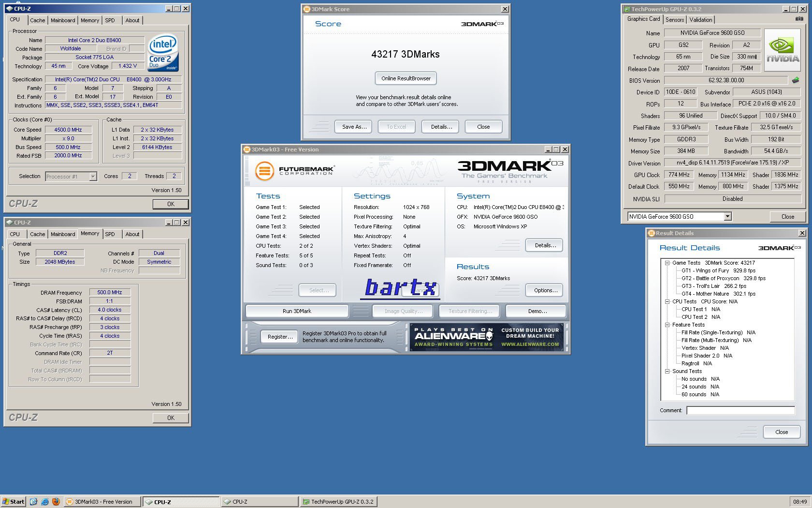Screen dimensions: 812x508
Task: Switch to the Sensors tab in GPU-Z
Action: coord(675,20)
